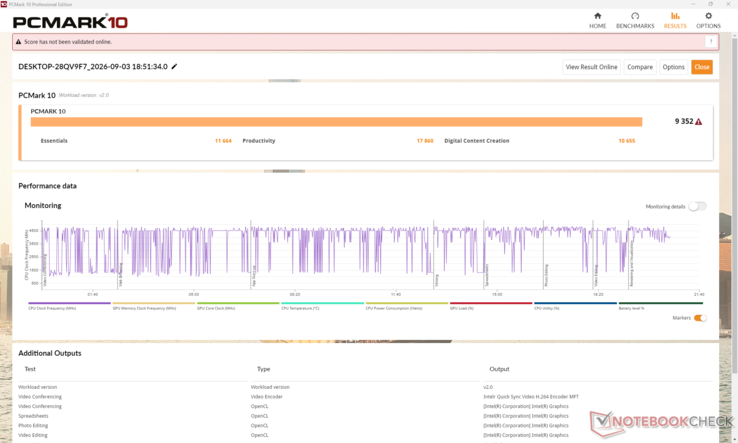738x443 pixels.
Task: Click the Essentials score 11 664
Action: [223, 141]
